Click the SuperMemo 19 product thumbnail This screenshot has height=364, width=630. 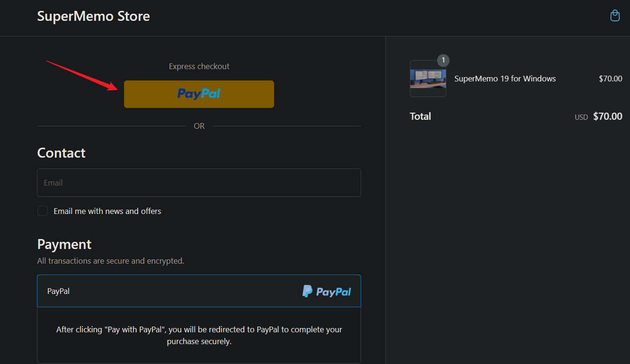428,79
